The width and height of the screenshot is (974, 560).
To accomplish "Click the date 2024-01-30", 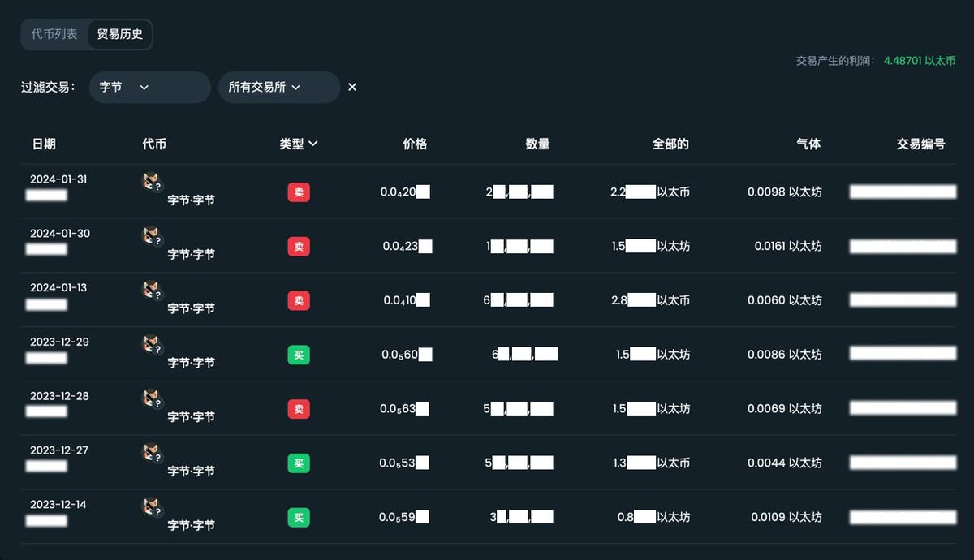I will [60, 234].
